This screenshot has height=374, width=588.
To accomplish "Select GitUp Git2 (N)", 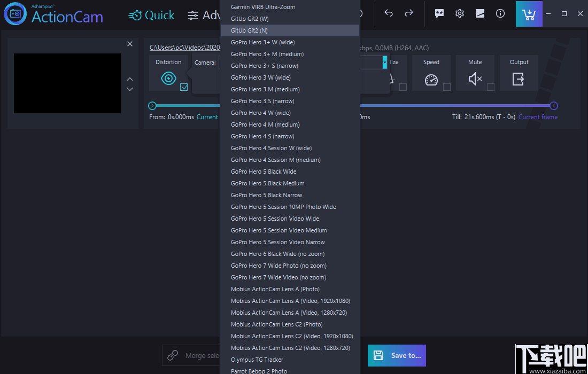I will coord(290,30).
